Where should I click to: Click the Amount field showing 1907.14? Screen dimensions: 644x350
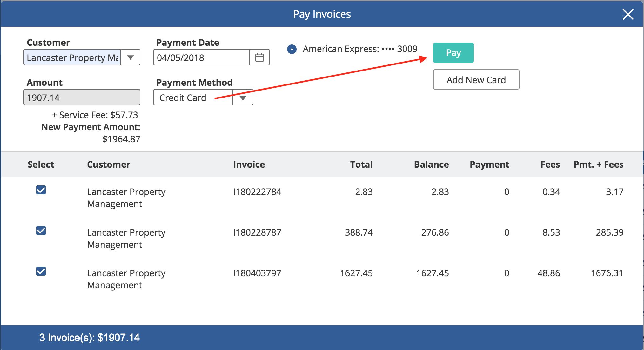coord(82,98)
